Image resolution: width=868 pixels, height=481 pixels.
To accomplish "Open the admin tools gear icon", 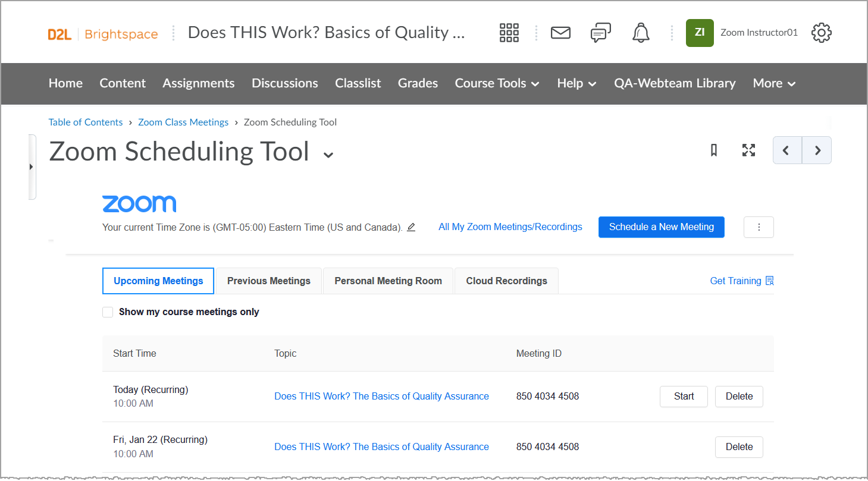I will pos(822,33).
